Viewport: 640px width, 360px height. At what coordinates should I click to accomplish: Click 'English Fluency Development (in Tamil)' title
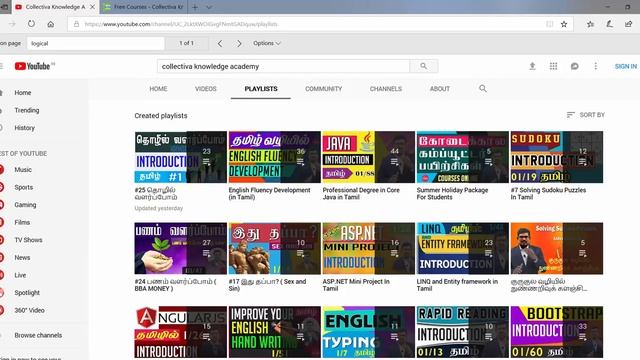pyautogui.click(x=269, y=193)
